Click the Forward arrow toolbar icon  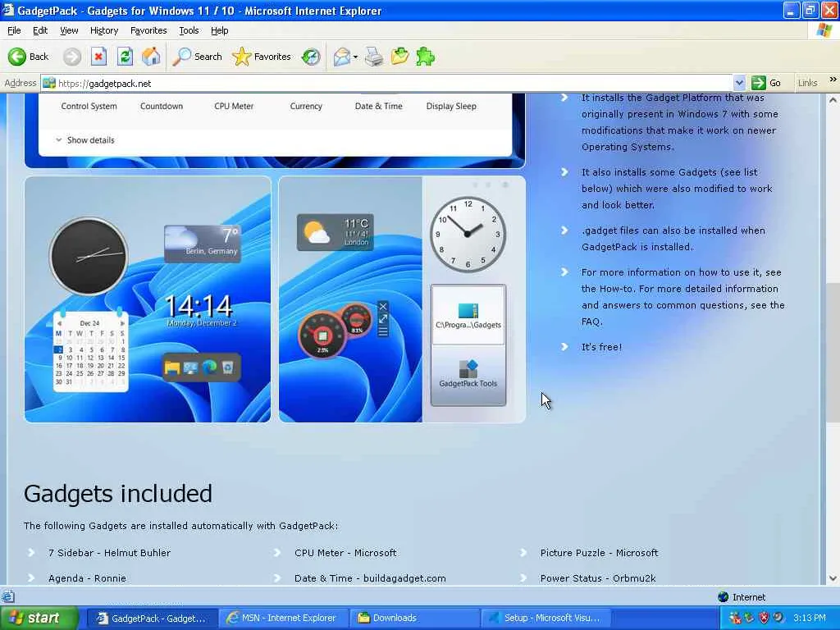[72, 57]
